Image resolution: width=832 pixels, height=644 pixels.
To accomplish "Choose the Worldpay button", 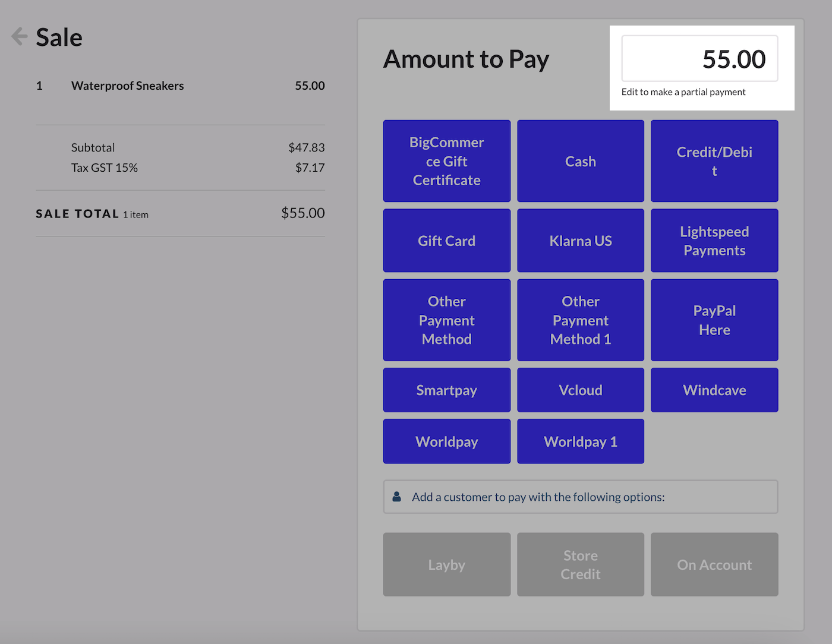I will click(x=447, y=441).
